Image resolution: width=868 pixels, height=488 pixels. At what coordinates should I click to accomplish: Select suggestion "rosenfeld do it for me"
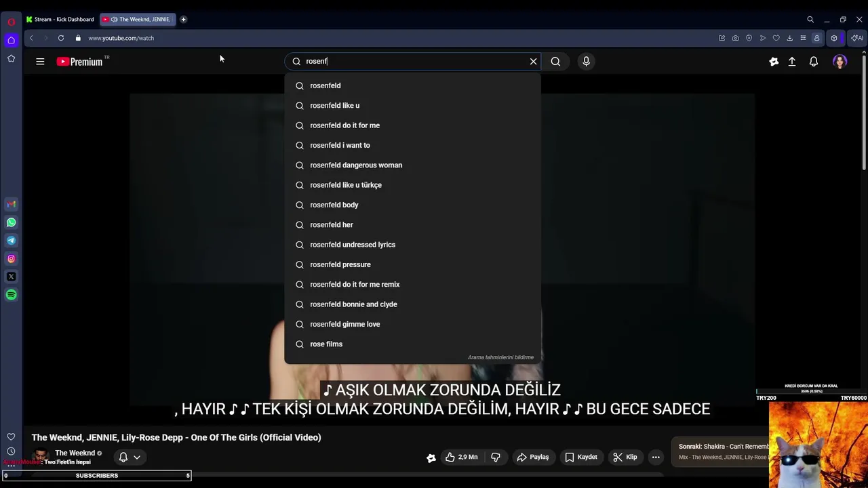(412, 125)
